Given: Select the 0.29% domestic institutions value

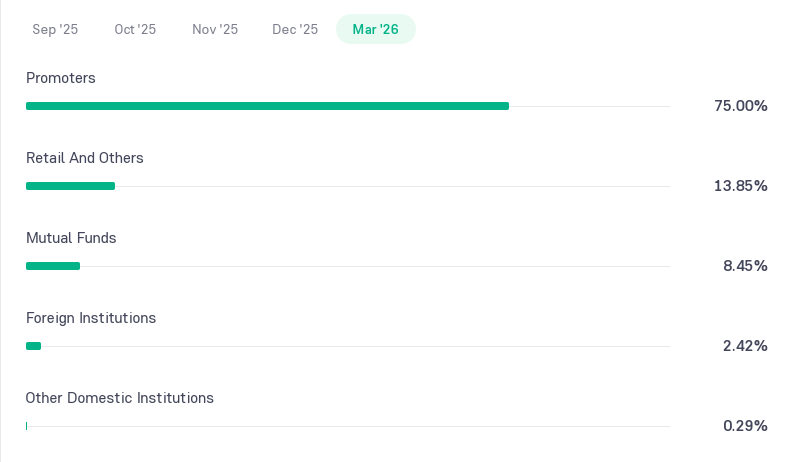Looking at the screenshot, I should (x=745, y=426).
